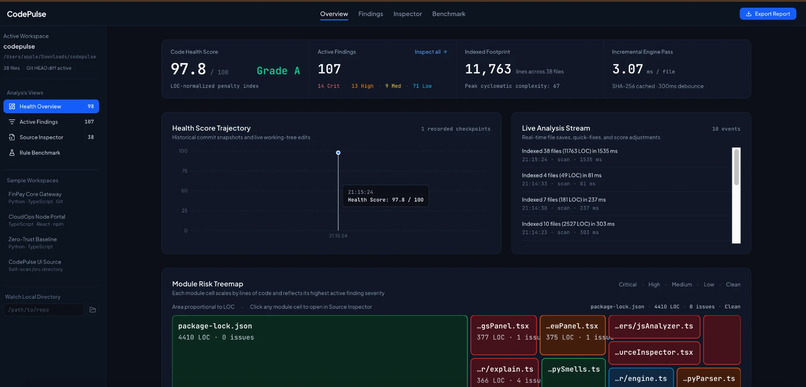Image resolution: width=806 pixels, height=387 pixels.
Task: Open the package-lock.json treemap cell
Action: pos(320,351)
